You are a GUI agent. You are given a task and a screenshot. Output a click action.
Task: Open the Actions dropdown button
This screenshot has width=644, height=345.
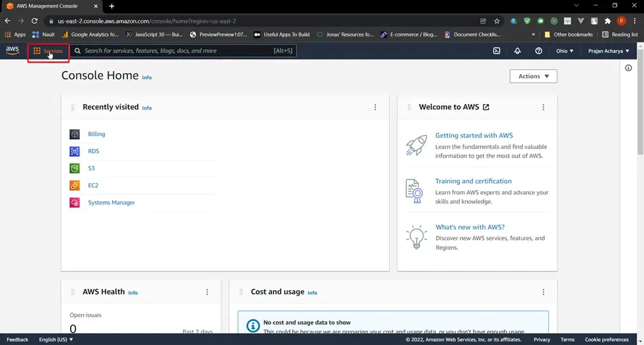click(x=533, y=77)
